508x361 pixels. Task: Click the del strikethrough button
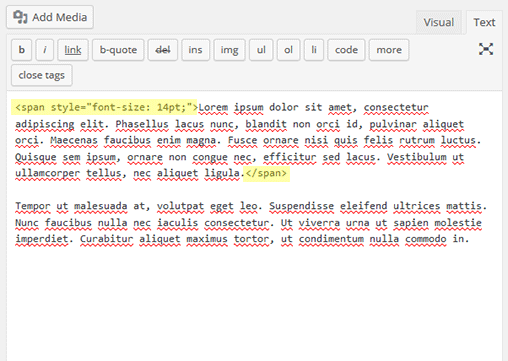click(163, 50)
